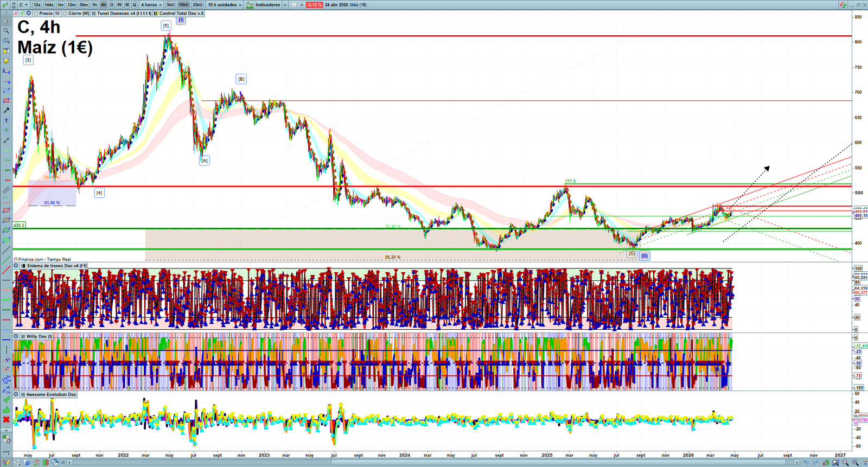The width and height of the screenshot is (868, 467).
Task: Click the 12m timeframe button
Action: 72,5
